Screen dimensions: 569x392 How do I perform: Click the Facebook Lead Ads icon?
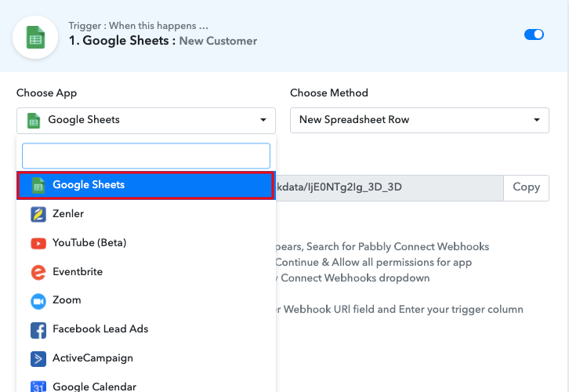pyautogui.click(x=38, y=330)
